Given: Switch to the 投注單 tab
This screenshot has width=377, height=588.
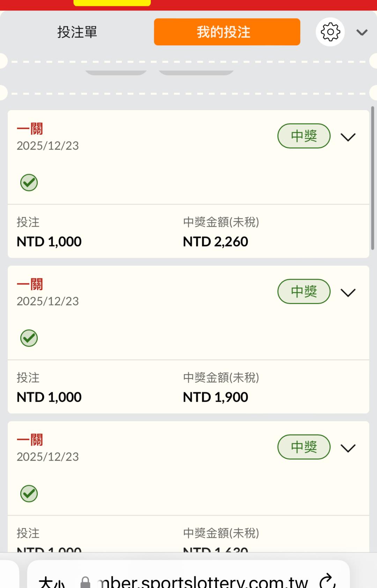Looking at the screenshot, I should [x=77, y=32].
